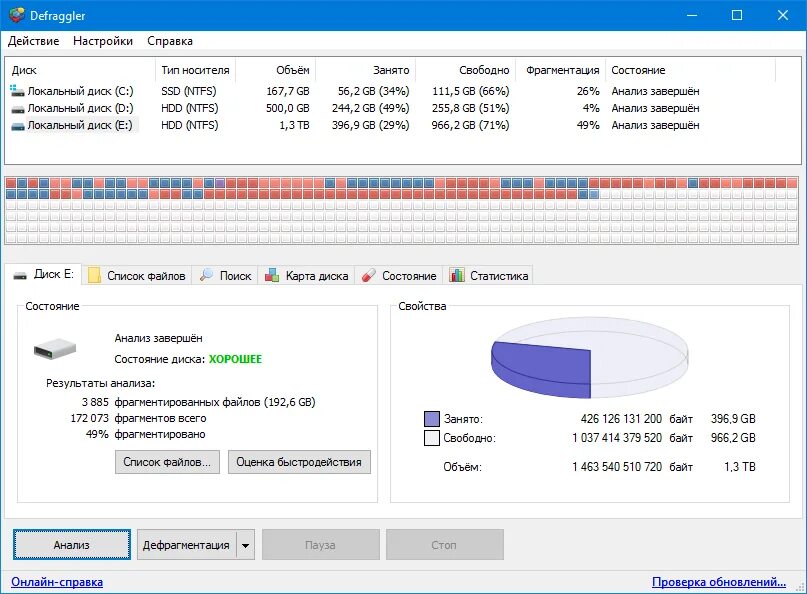
Task: Click the 111,5 GB (66%) free cell
Action: (470, 91)
